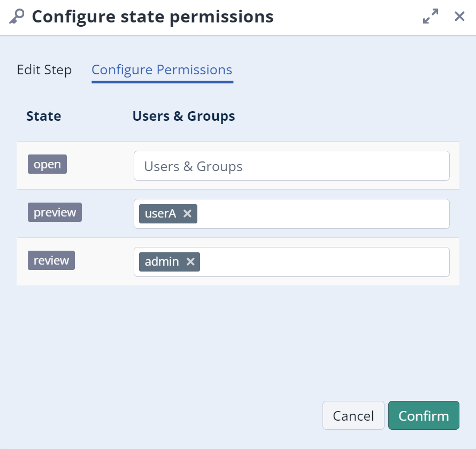Click the State column header
Image resolution: width=476 pixels, height=449 pixels.
point(44,116)
